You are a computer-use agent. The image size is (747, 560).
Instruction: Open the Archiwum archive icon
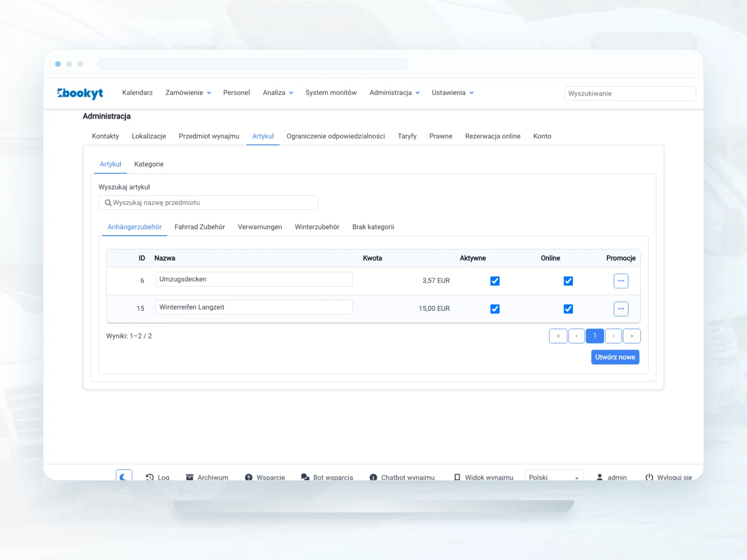190,477
